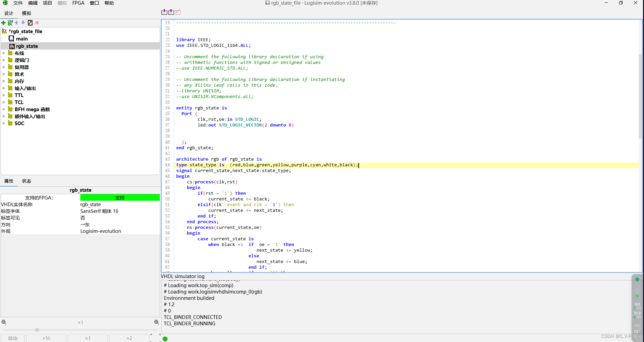Select the main circuit in tree
The height and width of the screenshot is (342, 644).
pyautogui.click(x=22, y=39)
